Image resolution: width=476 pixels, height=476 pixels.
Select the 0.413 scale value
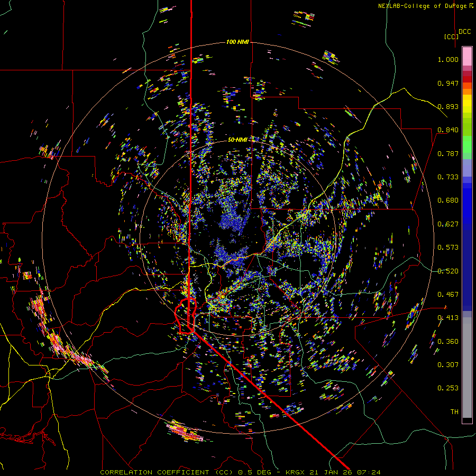(x=448, y=318)
